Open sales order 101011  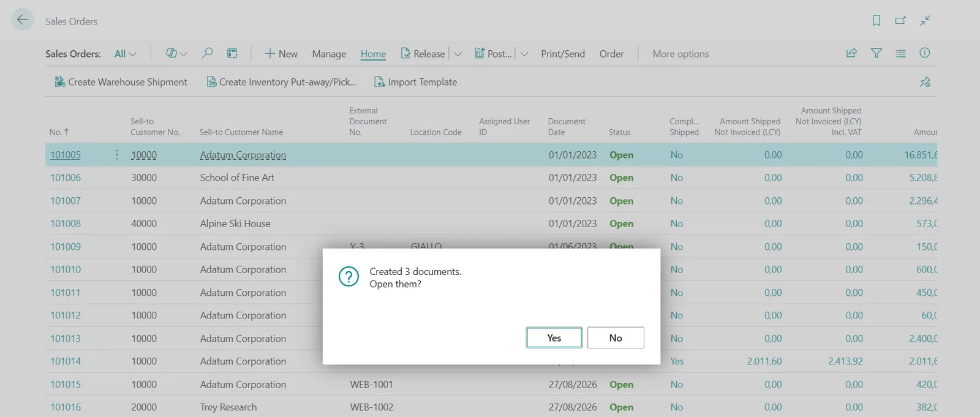point(66,293)
